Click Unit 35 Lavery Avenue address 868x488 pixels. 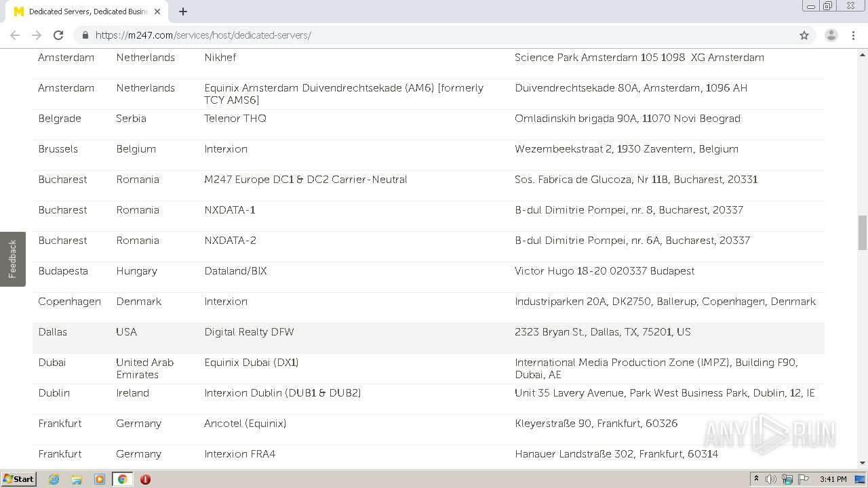(x=665, y=393)
